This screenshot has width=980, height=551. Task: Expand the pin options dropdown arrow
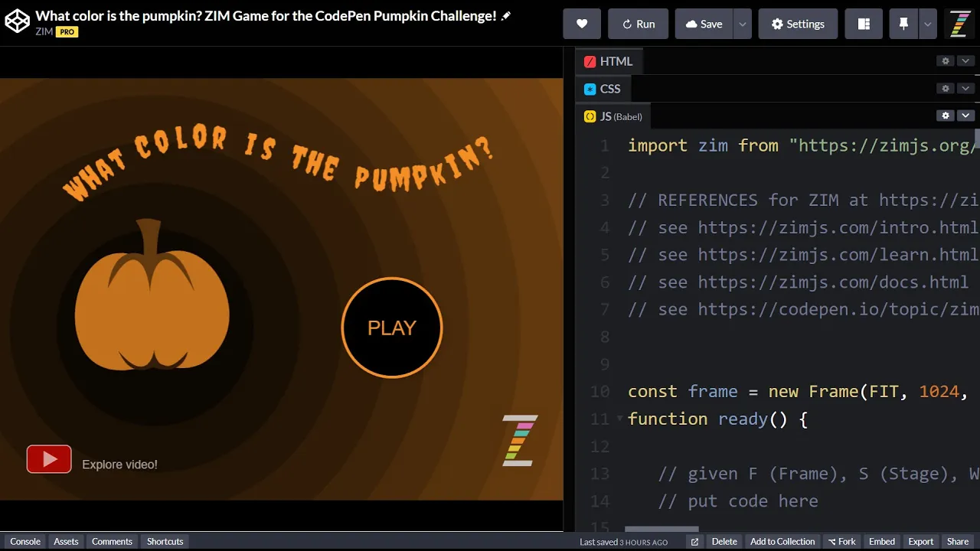pos(927,24)
